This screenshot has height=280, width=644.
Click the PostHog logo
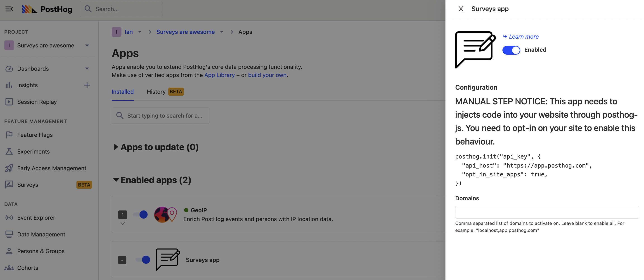(x=47, y=9)
